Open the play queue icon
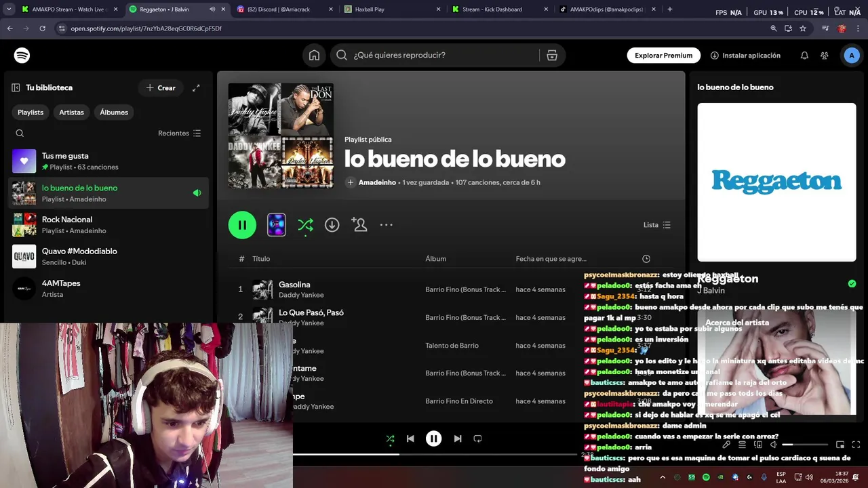 [x=742, y=445]
